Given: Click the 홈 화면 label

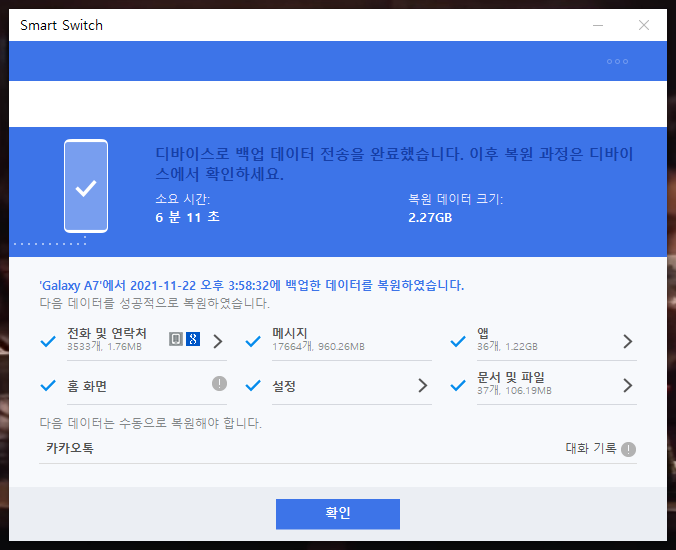Looking at the screenshot, I should (x=87, y=386).
